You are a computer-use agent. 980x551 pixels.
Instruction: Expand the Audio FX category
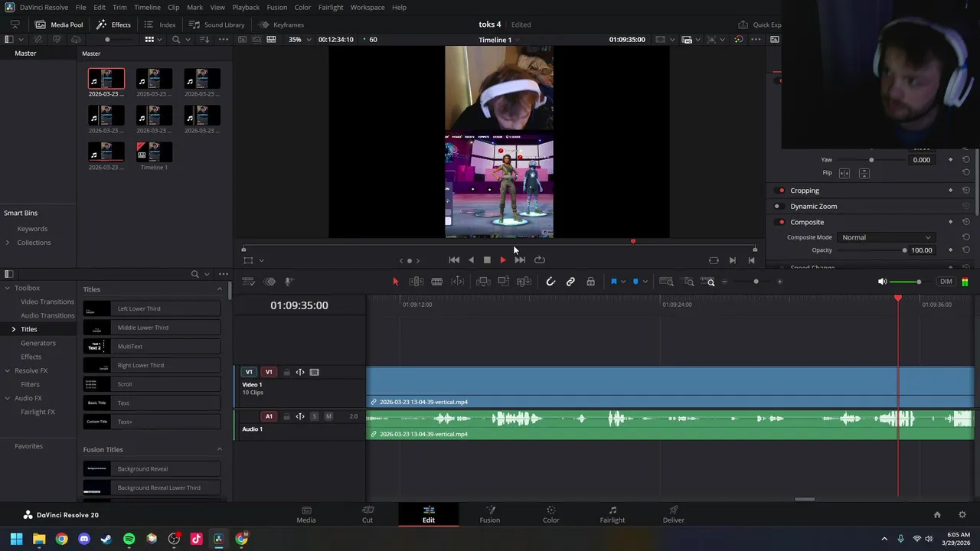pos(7,398)
